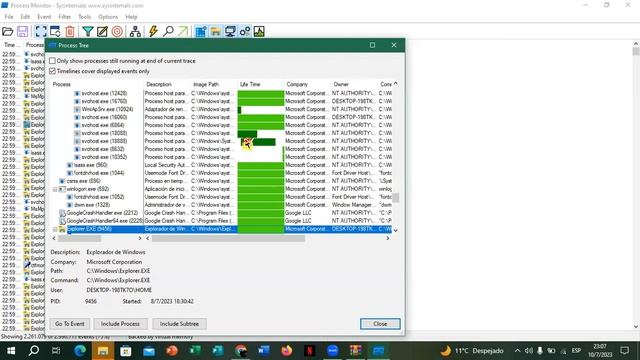Image resolution: width=640 pixels, height=360 pixels.
Task: Collapse the winlogon.exe (692) tree node
Action: (x=55, y=189)
